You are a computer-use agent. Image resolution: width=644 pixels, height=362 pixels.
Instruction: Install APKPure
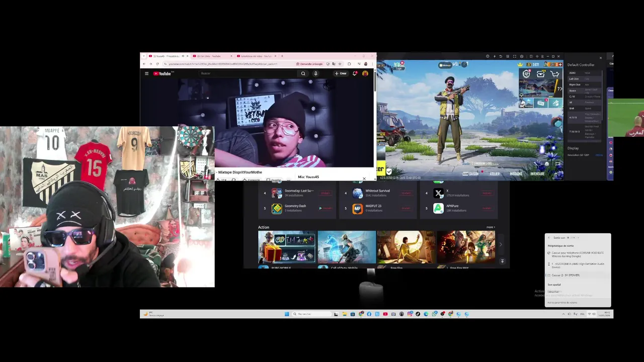tap(487, 208)
